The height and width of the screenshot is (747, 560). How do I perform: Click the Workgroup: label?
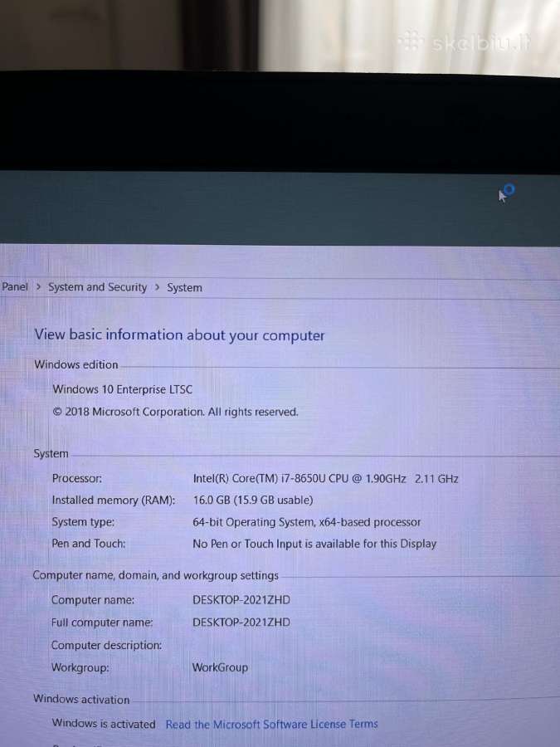point(80,667)
